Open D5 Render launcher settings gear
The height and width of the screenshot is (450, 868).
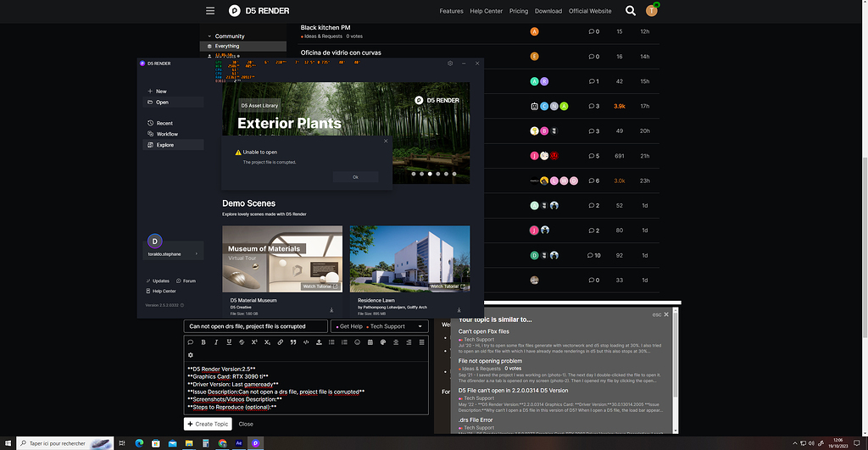[x=450, y=64]
